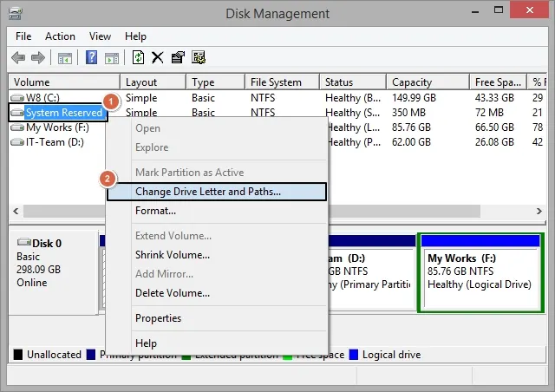Choose Format... from context menu

coord(217,211)
